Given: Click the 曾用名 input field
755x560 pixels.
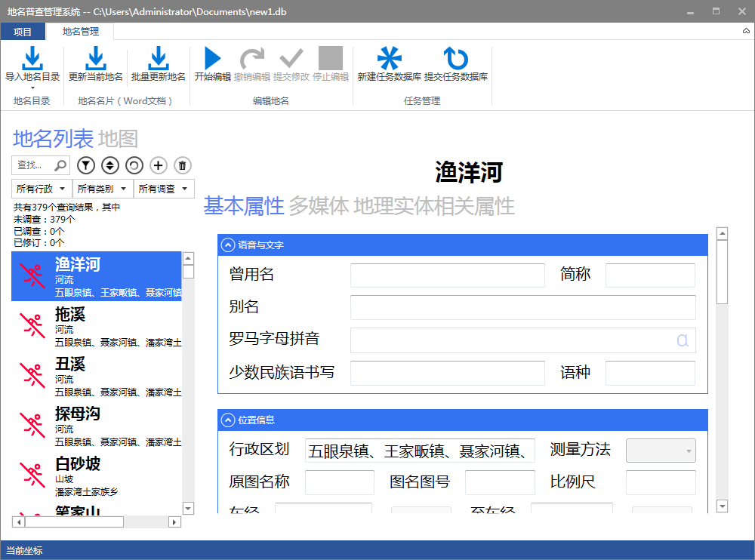Looking at the screenshot, I should point(447,275).
